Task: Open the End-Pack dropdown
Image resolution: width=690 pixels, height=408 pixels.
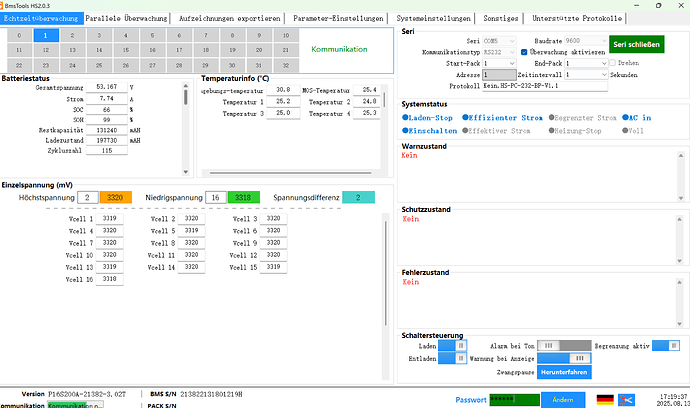Action: pos(586,63)
